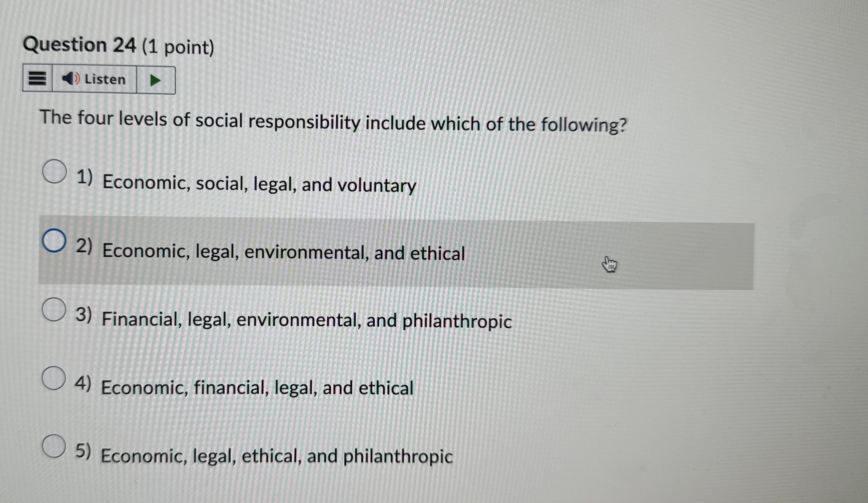Start audio playback with the green triangle
The height and width of the screenshot is (503, 868).
157,80
